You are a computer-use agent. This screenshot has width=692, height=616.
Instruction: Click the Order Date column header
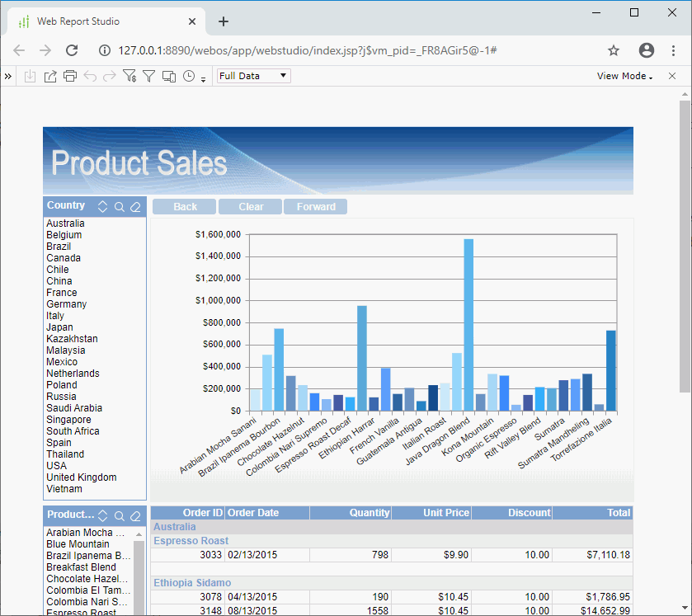tap(255, 512)
